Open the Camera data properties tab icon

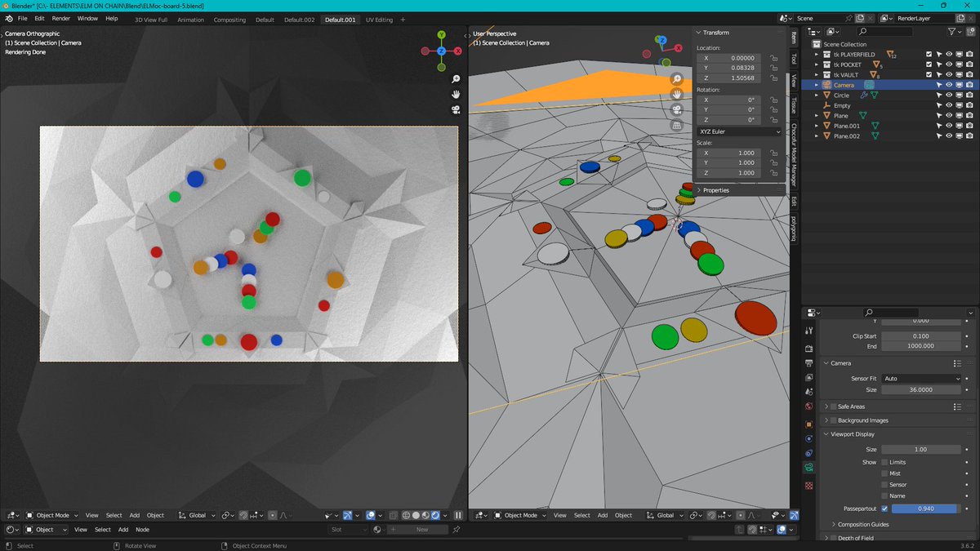tap(809, 469)
